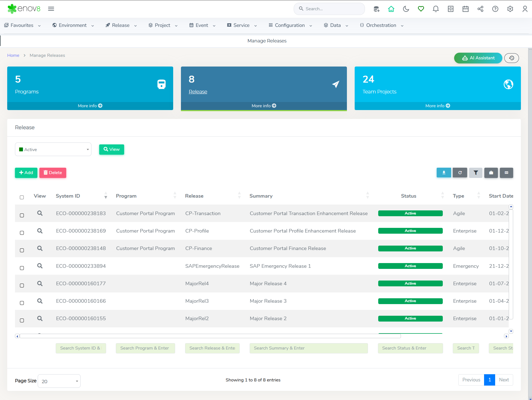Click the filter funnel icon button
The height and width of the screenshot is (400, 532).
[475, 173]
